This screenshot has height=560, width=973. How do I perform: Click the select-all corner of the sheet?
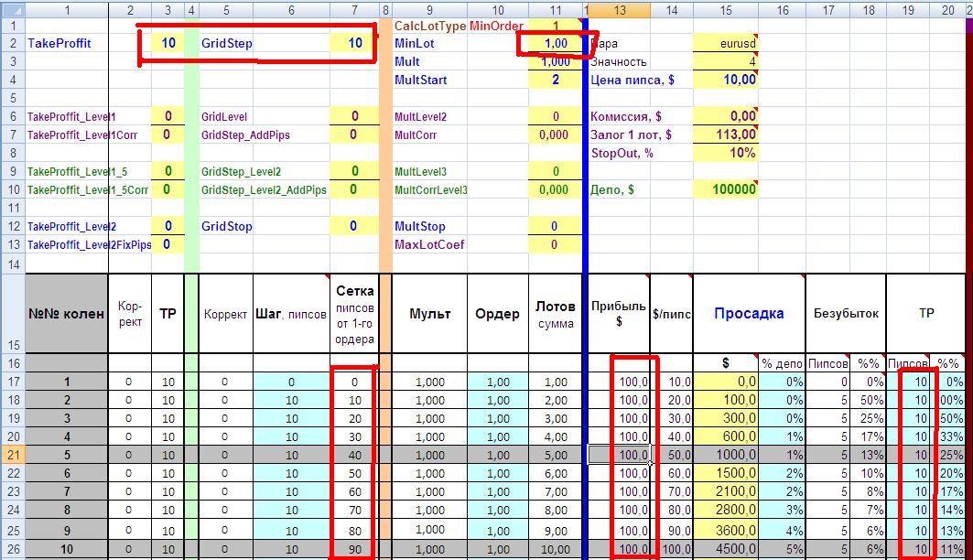tap(13, 9)
